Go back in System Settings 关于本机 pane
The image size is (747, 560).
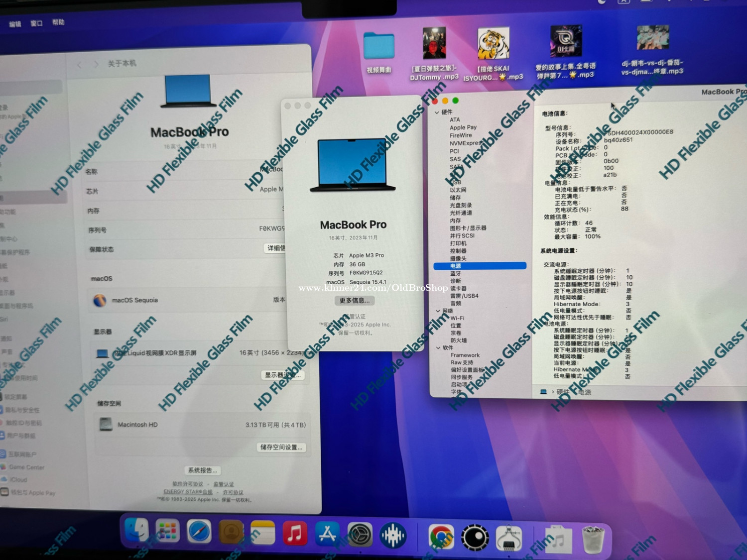coord(79,65)
